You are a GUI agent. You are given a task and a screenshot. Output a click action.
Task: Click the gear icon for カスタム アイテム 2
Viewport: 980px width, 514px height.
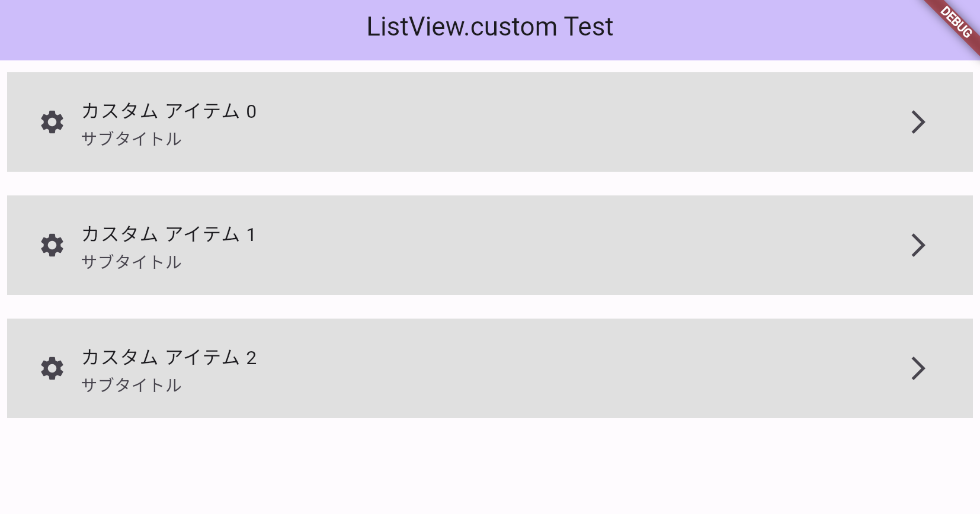pyautogui.click(x=52, y=368)
